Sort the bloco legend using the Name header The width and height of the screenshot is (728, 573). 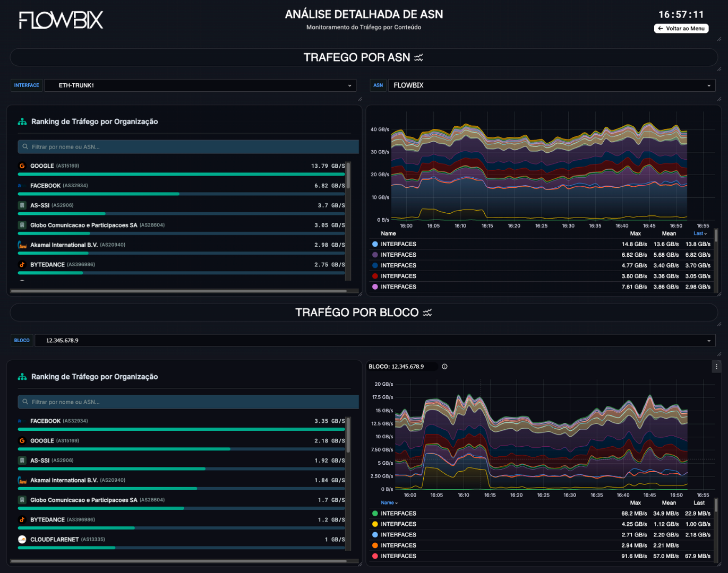pos(388,502)
